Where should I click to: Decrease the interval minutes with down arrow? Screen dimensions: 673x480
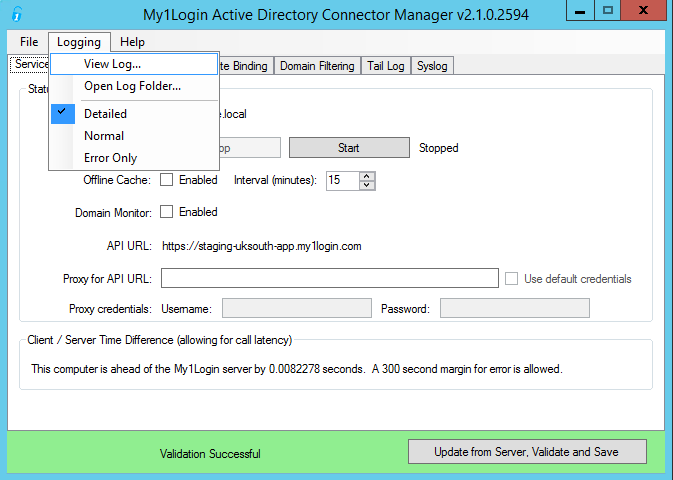click(x=367, y=185)
